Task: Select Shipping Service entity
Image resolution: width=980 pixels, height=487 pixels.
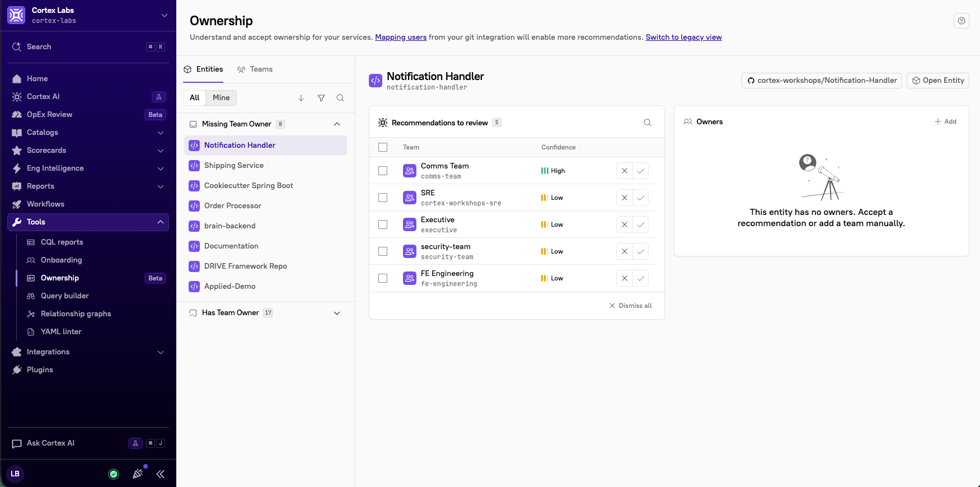Action: point(265,166)
